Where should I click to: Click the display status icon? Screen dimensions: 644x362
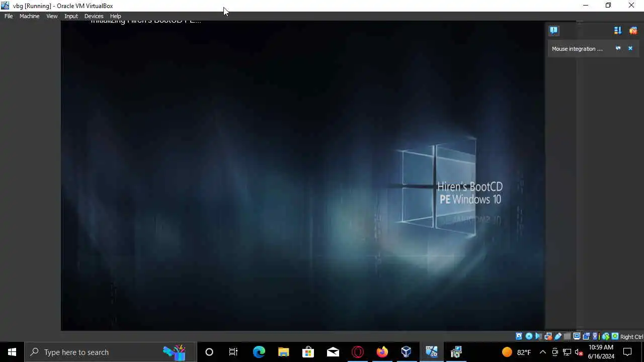point(577,336)
